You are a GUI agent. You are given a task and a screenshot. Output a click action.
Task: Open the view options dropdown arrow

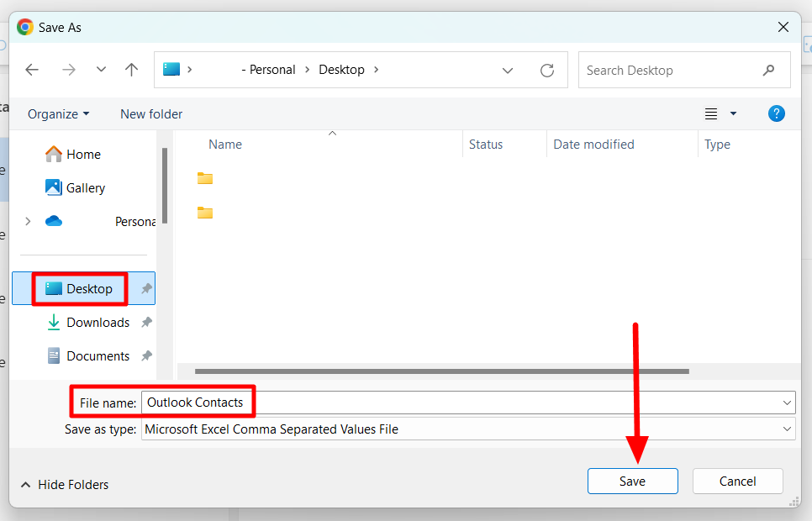click(x=733, y=113)
